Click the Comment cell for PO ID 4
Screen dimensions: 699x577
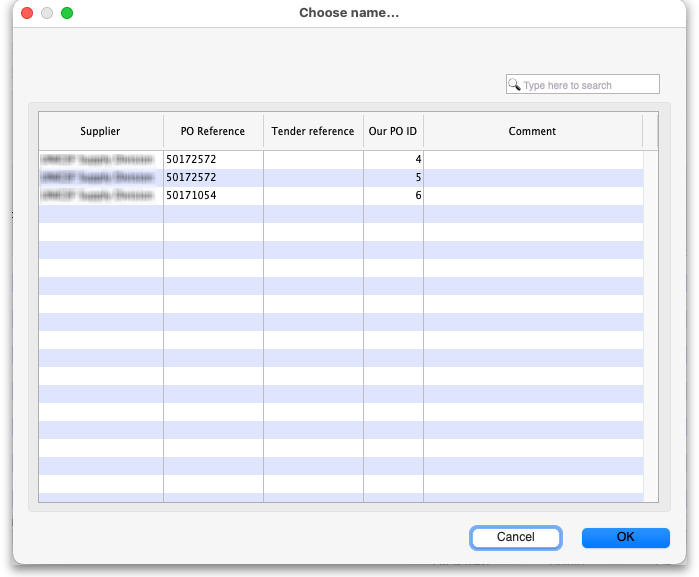click(532, 159)
